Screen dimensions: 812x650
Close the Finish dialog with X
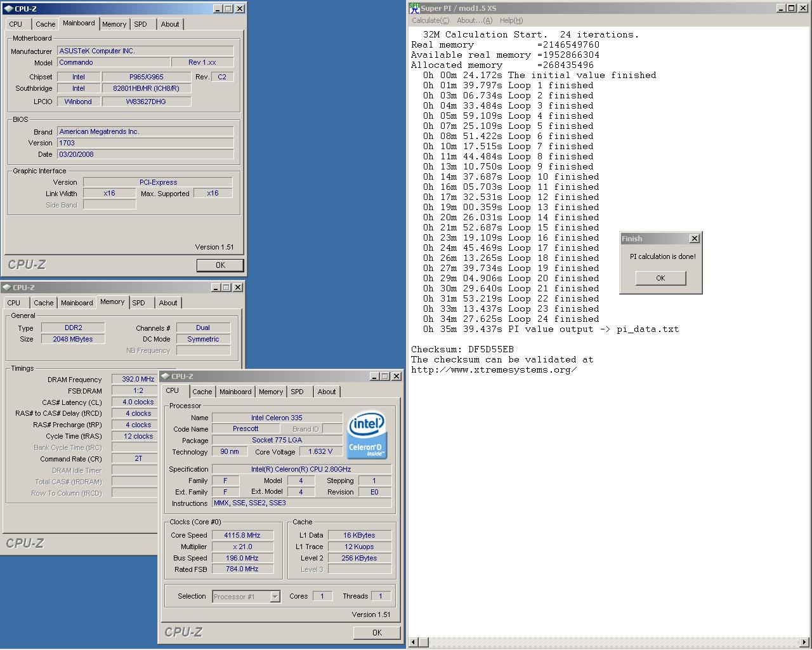(695, 239)
